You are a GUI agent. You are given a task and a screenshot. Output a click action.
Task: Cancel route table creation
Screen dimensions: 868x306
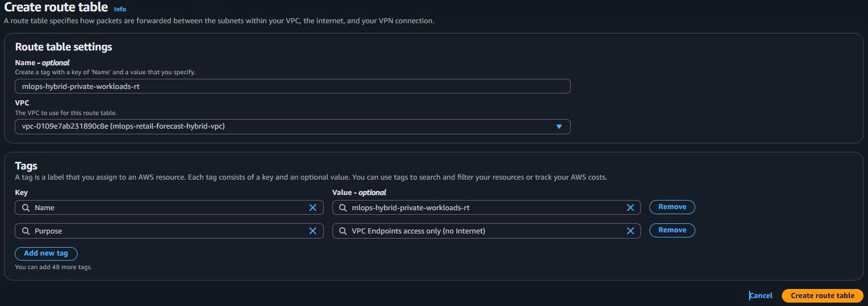(761, 295)
